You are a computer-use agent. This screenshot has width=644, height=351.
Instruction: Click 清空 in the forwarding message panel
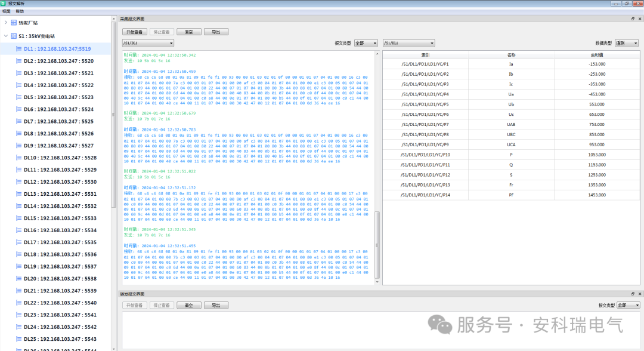(188, 305)
